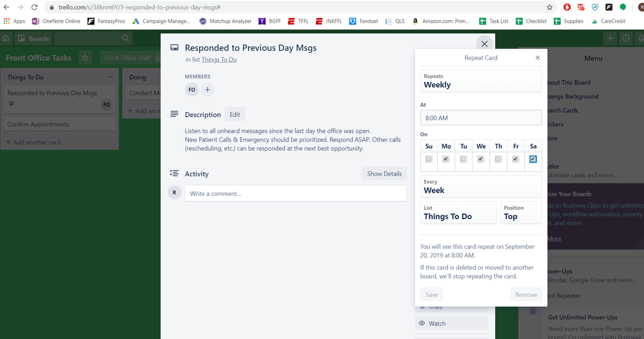644x339 pixels.
Task: Open the FantasyPros bookmark
Action: pyautogui.click(x=106, y=21)
